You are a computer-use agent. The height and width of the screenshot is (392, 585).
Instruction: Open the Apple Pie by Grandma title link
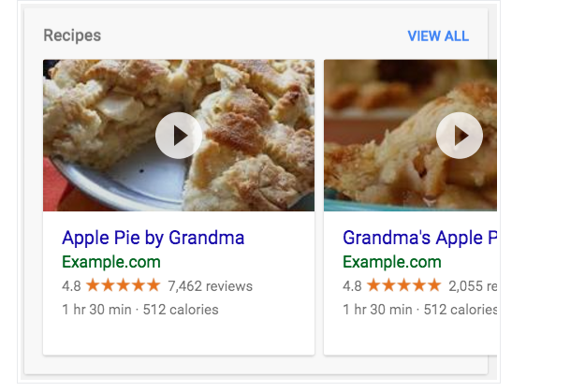153,238
